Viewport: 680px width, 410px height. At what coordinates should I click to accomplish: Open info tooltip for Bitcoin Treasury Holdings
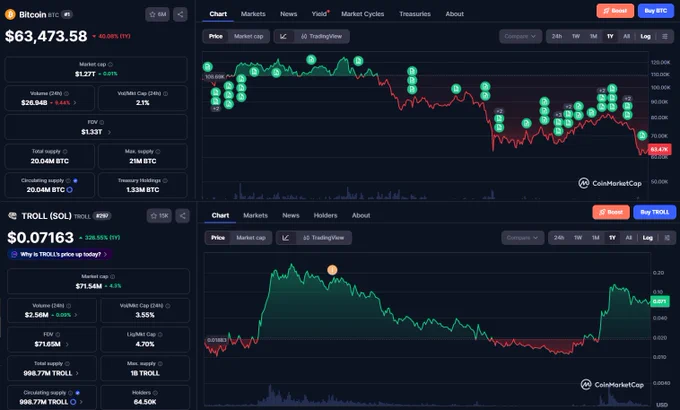coord(165,180)
